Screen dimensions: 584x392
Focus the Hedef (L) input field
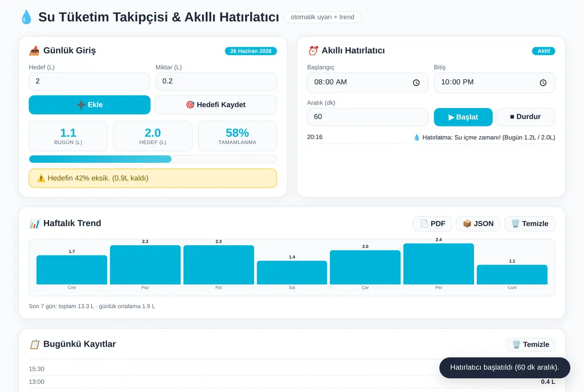(x=90, y=82)
